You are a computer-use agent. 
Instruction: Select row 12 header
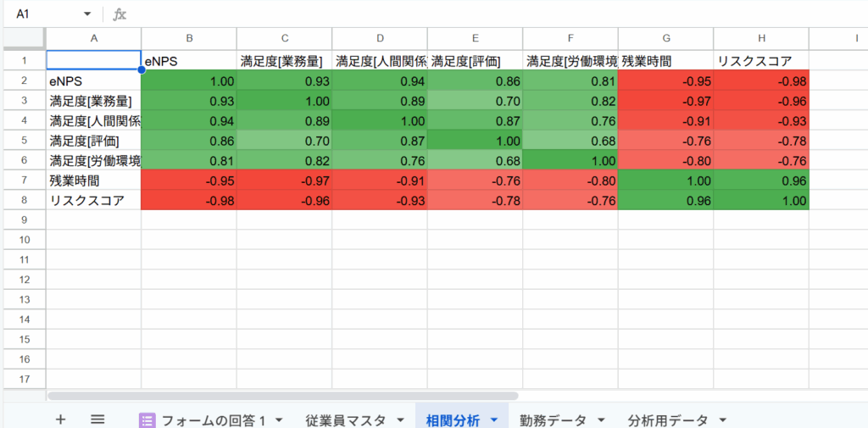(x=25, y=280)
